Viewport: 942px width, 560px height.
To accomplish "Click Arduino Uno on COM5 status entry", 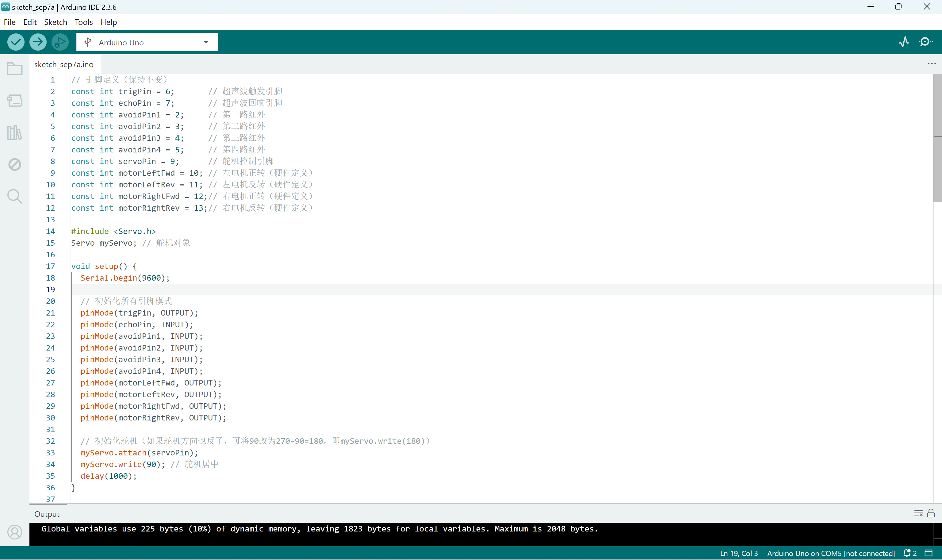I will (x=831, y=553).
